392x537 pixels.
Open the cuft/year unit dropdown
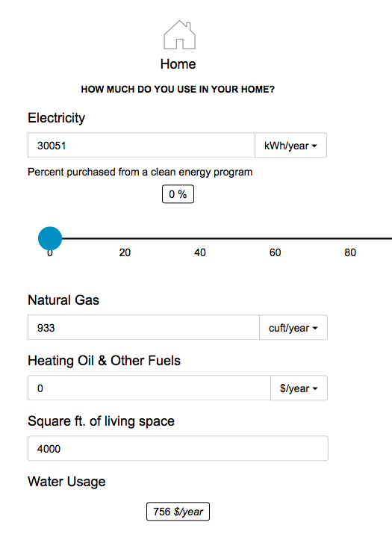293,328
